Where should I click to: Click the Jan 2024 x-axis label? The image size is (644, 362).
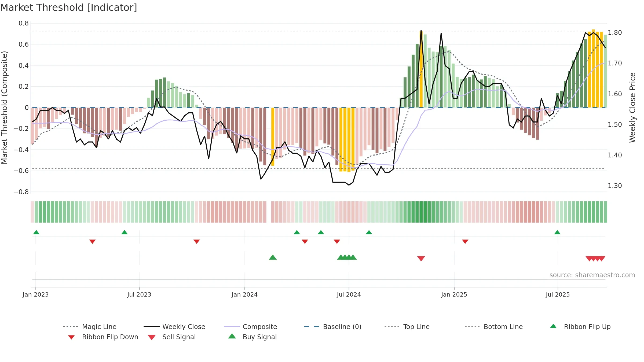[x=245, y=294]
